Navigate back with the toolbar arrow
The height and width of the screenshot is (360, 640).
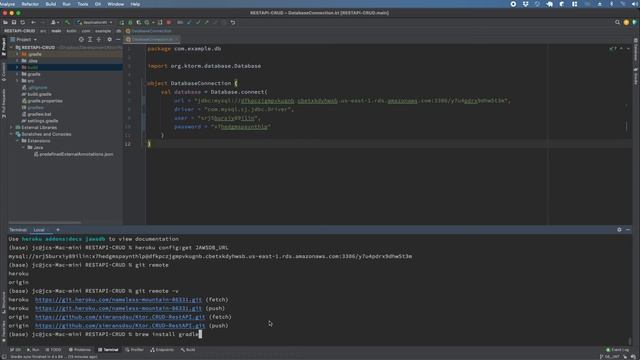[x=33, y=22]
